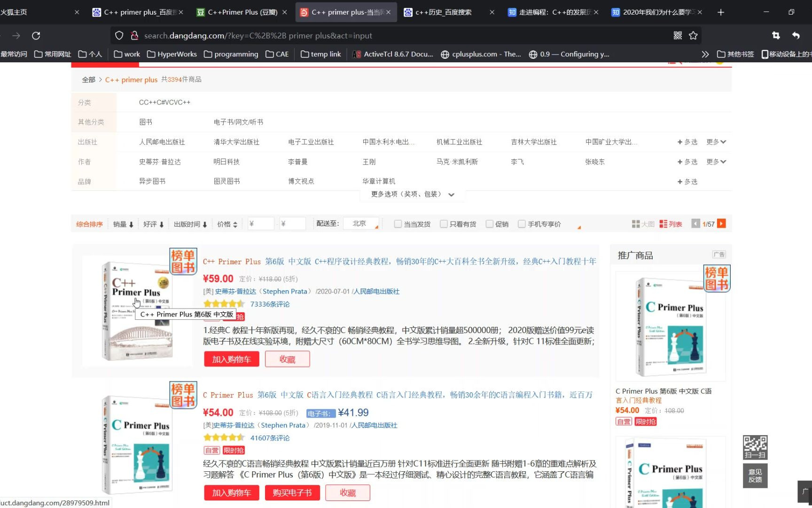Viewport: 812px width, 508px height.
Task: Open the 0.9 Configuring bookmark
Action: pos(569,54)
